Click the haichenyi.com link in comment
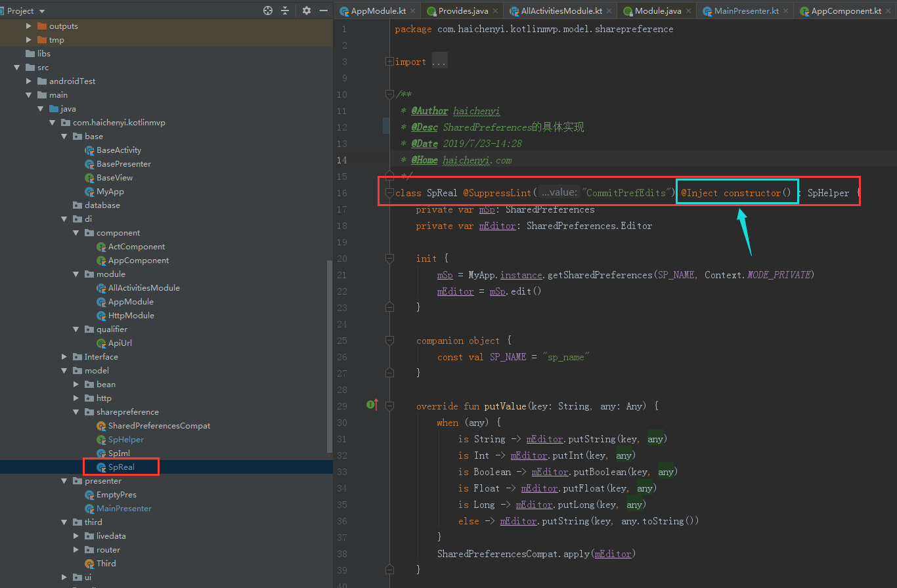 [477, 160]
